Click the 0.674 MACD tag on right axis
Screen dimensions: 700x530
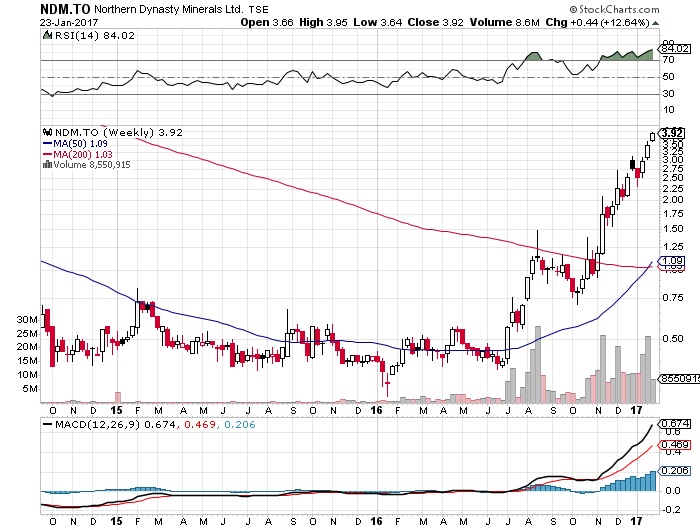coord(675,423)
